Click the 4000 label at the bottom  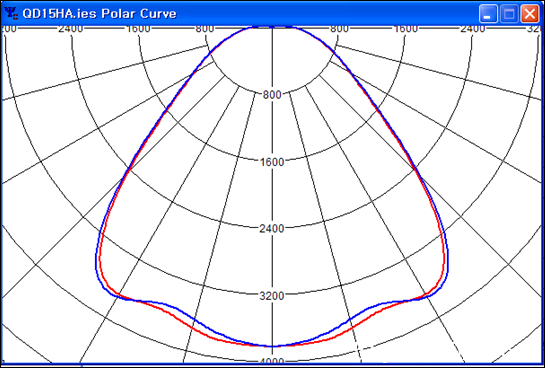tap(272, 361)
